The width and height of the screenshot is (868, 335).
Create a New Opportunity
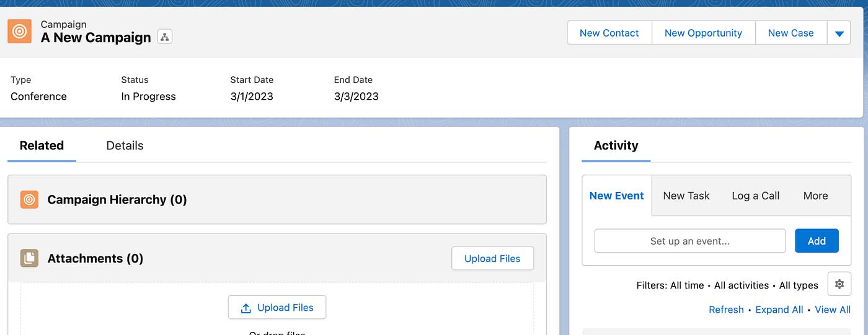tap(702, 33)
